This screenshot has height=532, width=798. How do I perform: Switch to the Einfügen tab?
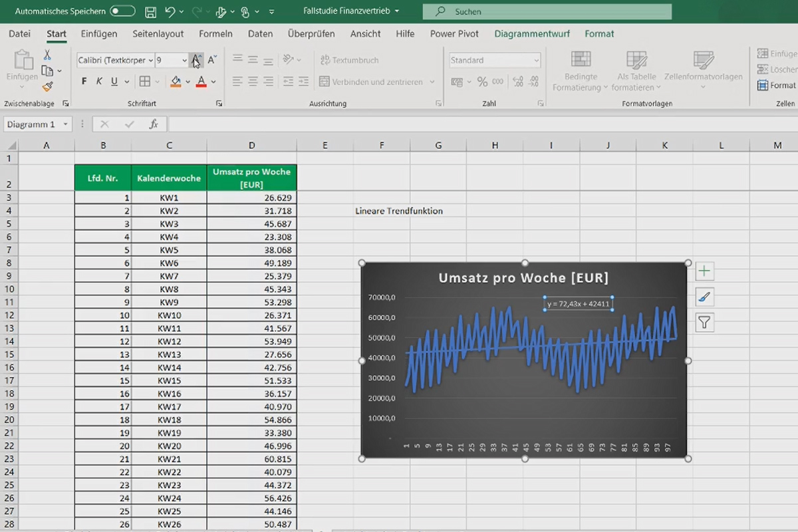click(99, 33)
